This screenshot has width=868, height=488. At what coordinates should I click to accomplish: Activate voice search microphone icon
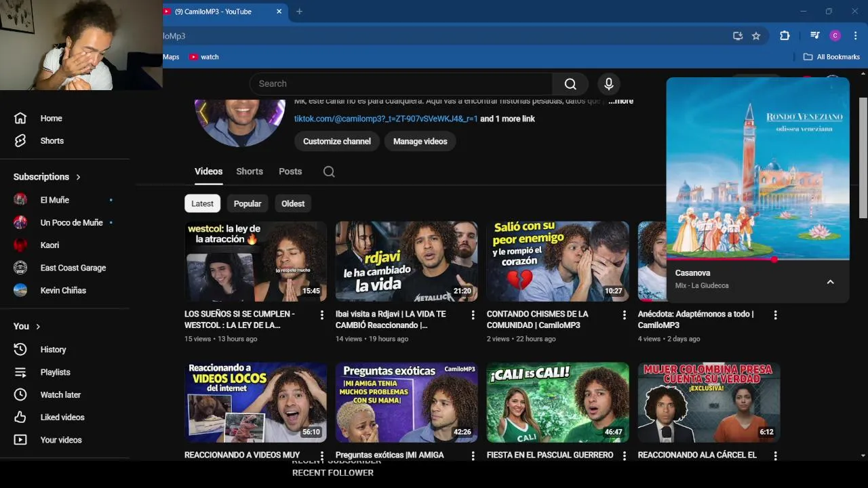609,83
